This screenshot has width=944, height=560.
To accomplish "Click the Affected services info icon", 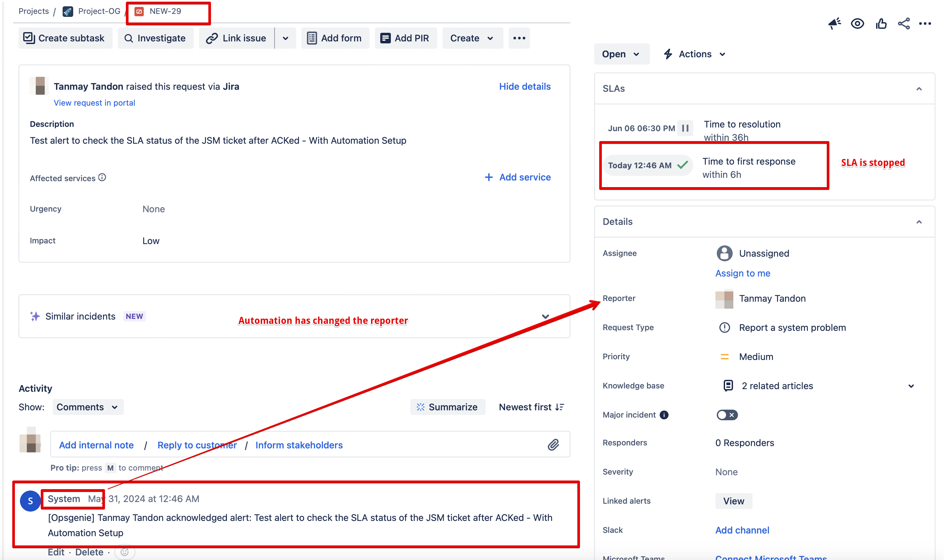I will coord(102,178).
